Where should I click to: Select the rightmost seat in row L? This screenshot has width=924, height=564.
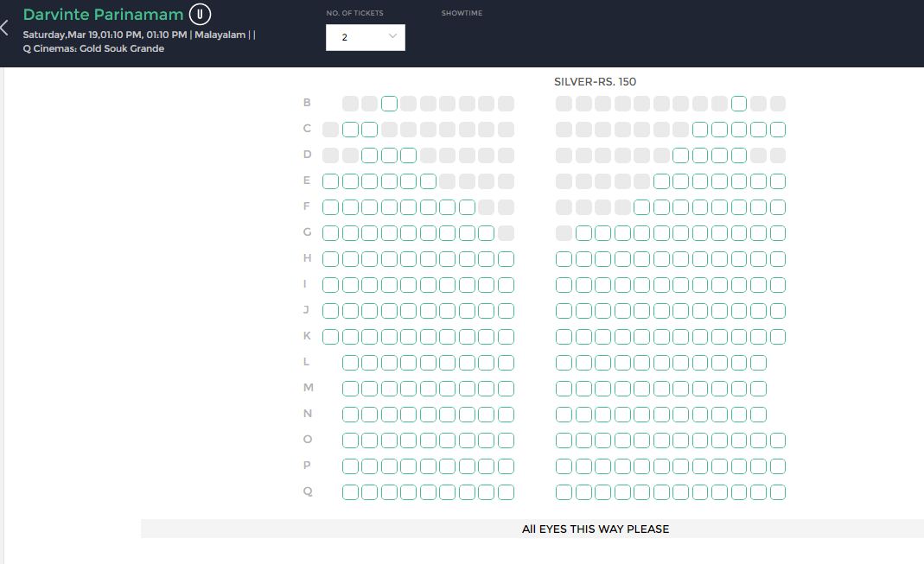click(x=758, y=363)
